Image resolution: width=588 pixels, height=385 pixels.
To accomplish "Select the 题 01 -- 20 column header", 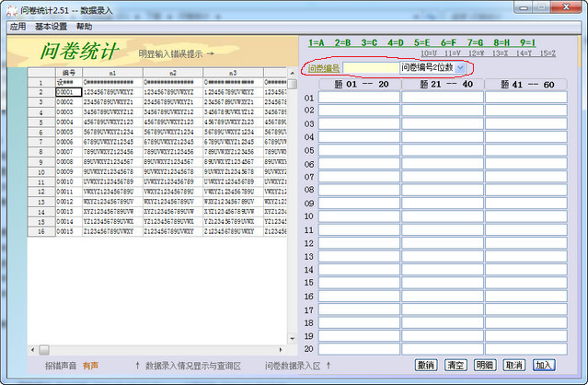I will 359,84.
